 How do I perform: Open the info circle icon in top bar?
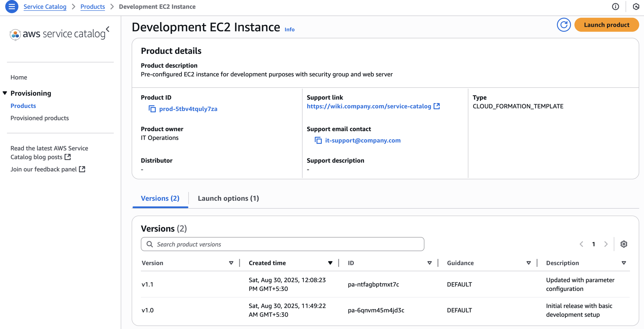coord(615,7)
